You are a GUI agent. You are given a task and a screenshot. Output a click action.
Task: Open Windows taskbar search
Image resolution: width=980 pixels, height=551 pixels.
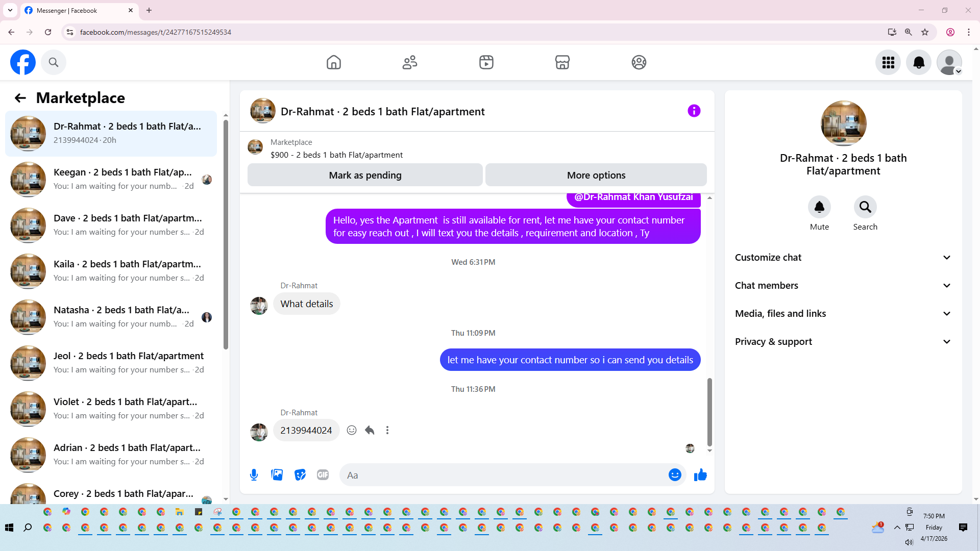pyautogui.click(x=28, y=528)
